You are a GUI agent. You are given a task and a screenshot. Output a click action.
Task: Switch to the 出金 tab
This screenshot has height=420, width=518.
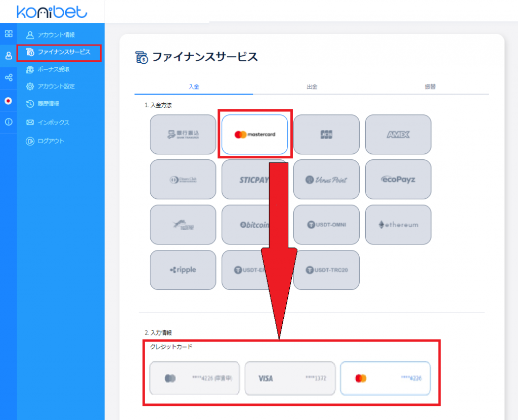coord(312,87)
